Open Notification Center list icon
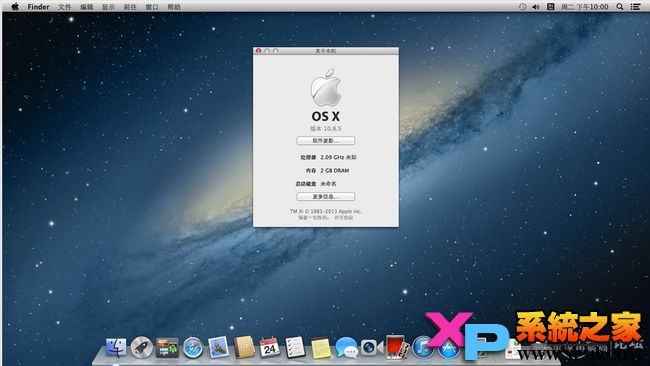Image resolution: width=650 pixels, height=366 pixels. [635, 7]
